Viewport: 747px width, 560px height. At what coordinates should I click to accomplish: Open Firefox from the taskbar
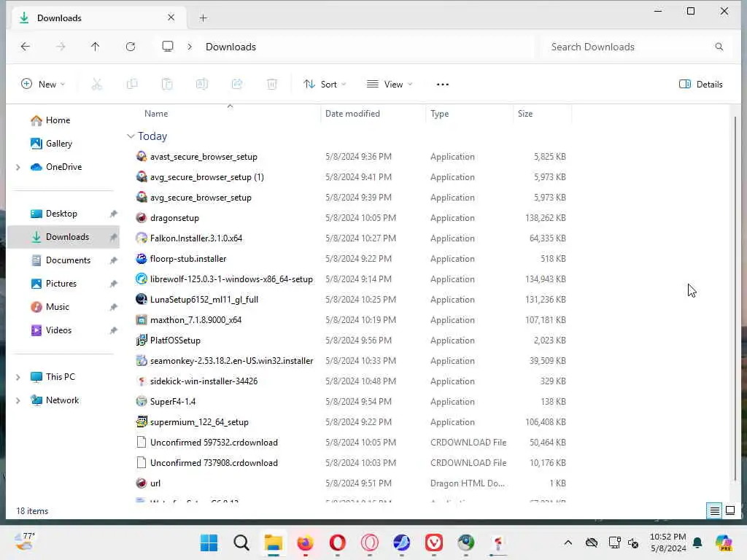306,542
